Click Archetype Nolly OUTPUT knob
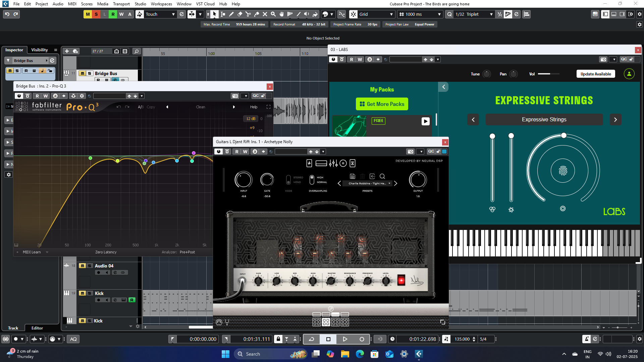 click(x=418, y=180)
